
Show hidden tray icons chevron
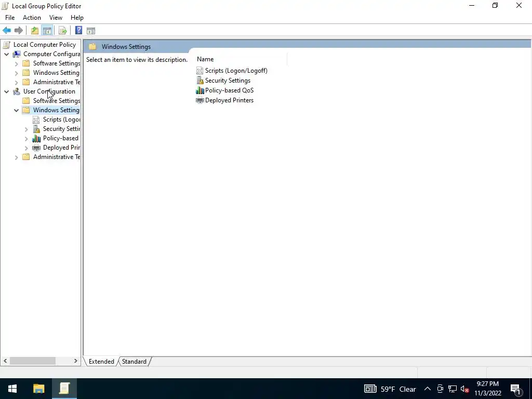point(428,389)
